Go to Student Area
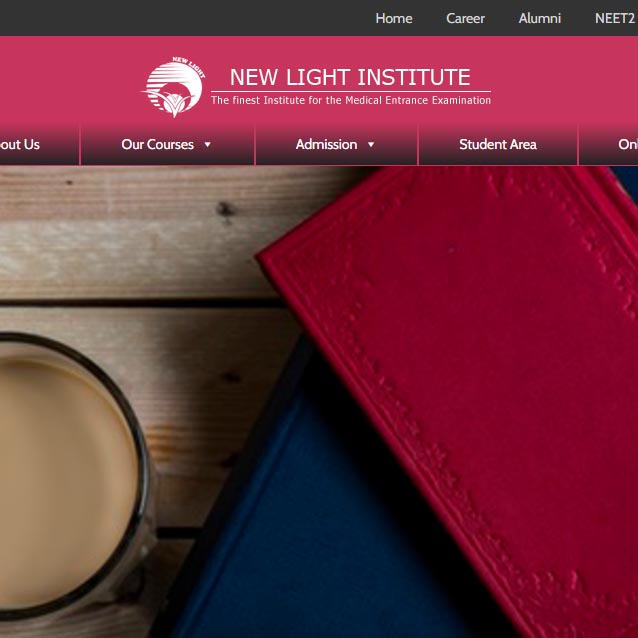Viewport: 638px width, 638px height. (498, 144)
